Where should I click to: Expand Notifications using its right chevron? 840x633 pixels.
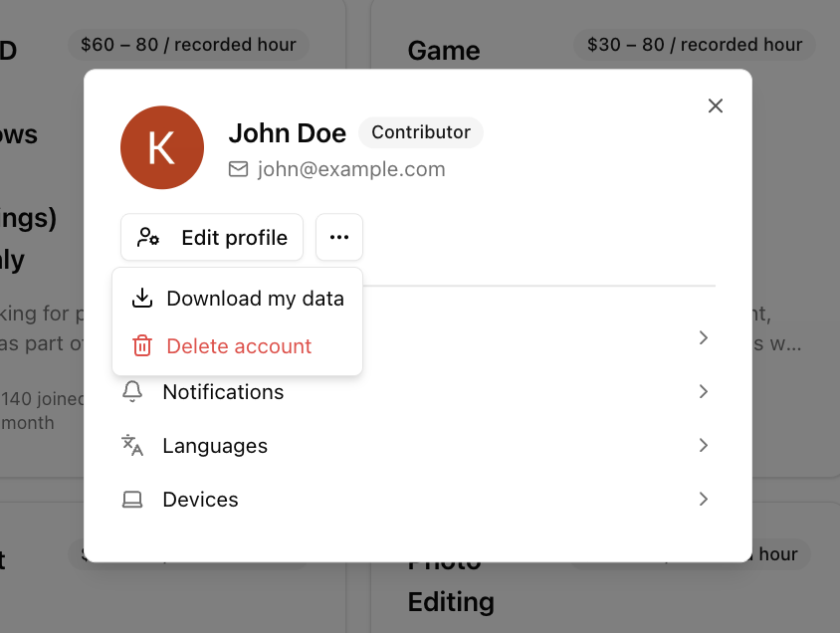click(x=704, y=392)
